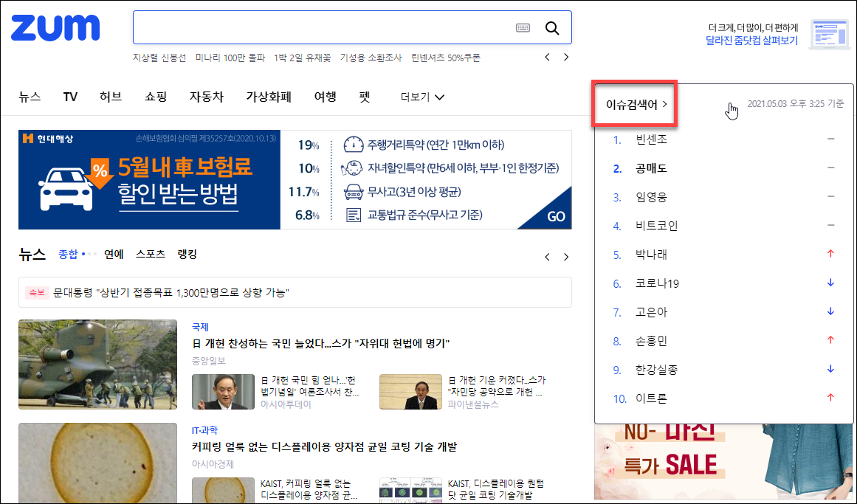Open related article 日 개헌 기운 커졌다

click(496, 386)
